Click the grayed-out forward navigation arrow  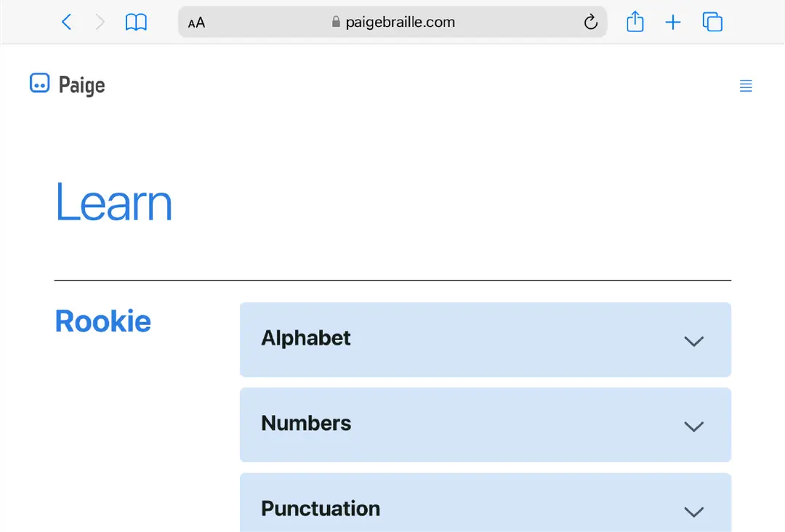pyautogui.click(x=100, y=22)
